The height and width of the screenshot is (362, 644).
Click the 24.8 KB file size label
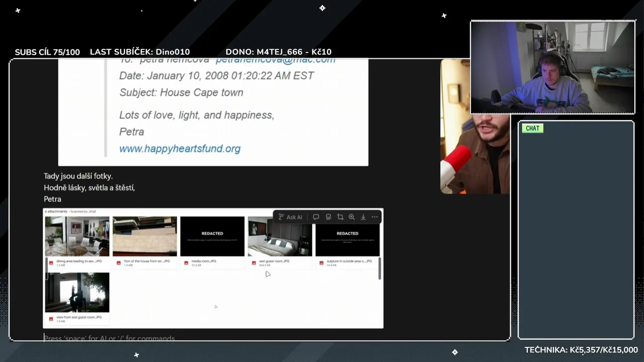click(x=331, y=265)
